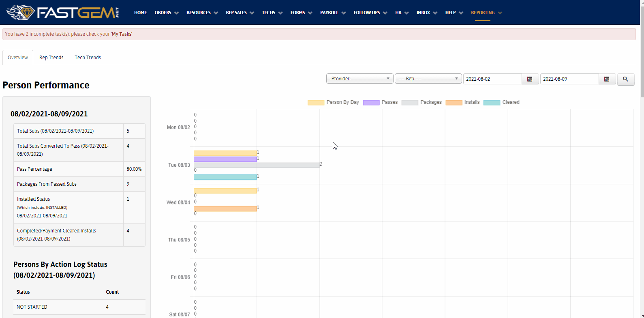Click the Tue 08/03 Cleared bar

225,177
